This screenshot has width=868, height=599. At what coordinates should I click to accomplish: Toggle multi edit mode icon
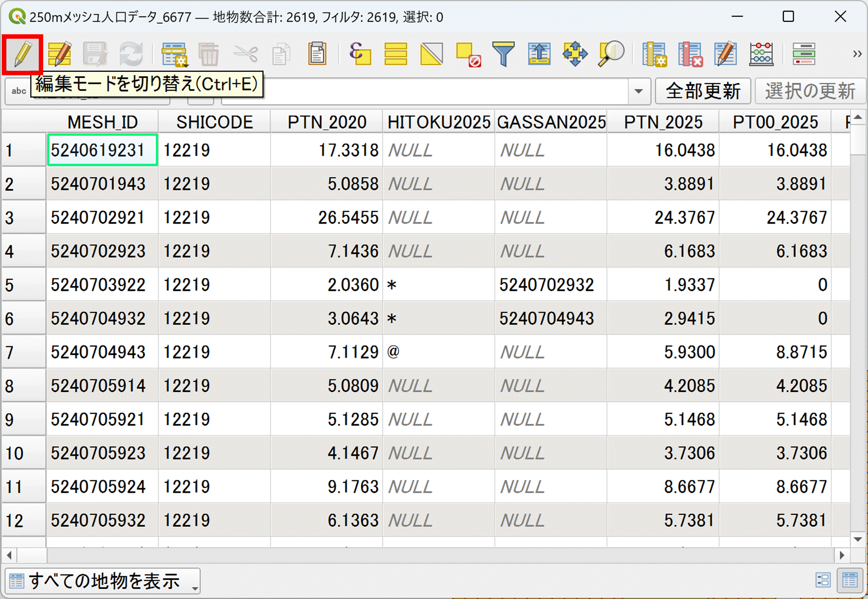(x=59, y=54)
